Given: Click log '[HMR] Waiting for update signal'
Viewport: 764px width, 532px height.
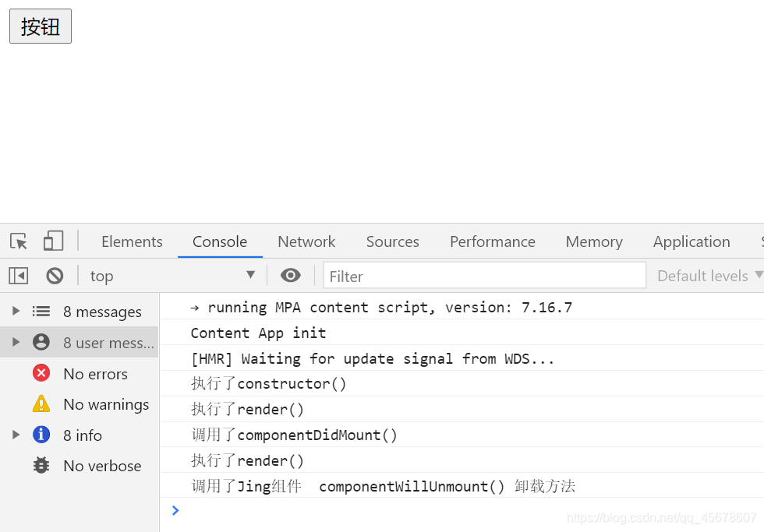Looking at the screenshot, I should pos(462,359).
